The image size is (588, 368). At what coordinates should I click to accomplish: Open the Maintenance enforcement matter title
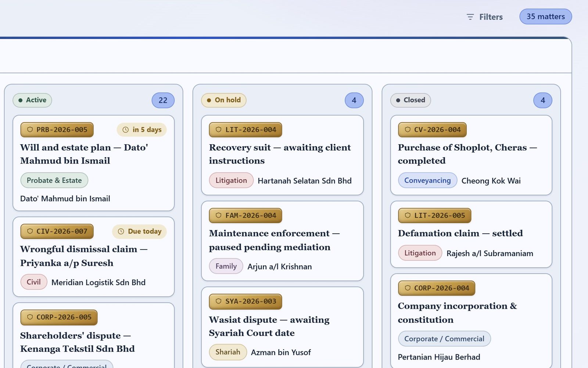pyautogui.click(x=275, y=240)
